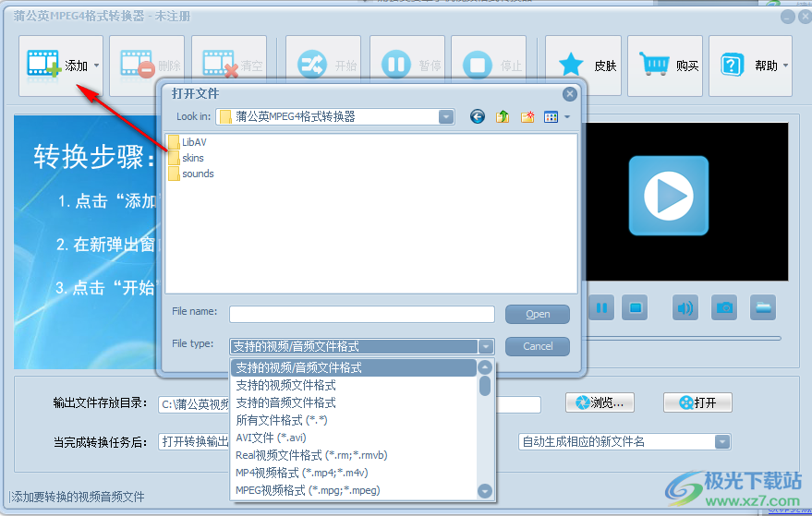
Task: Pause conversion with the 暂停 button
Action: point(407,66)
